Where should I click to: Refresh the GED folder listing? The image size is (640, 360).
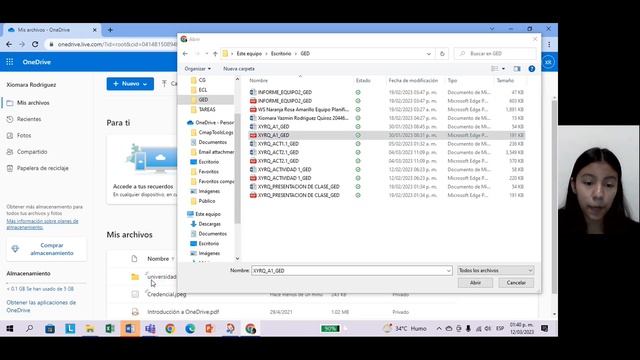tap(442, 53)
